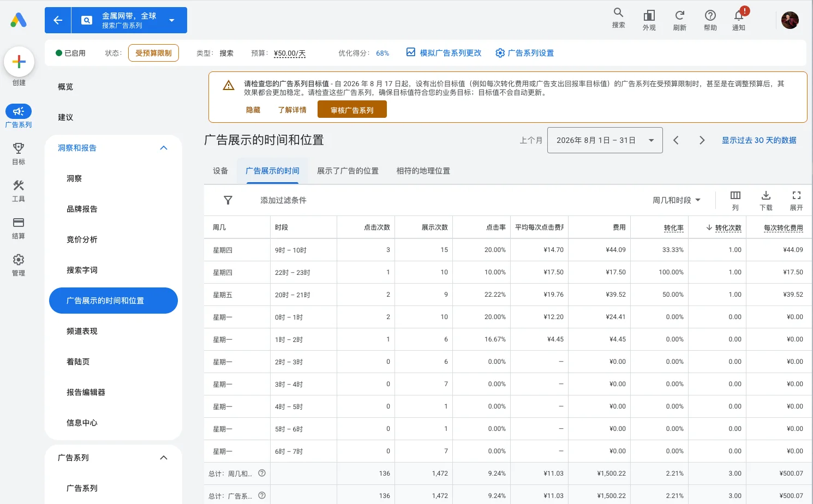Open 着陆页 in the side menu
Image resolution: width=813 pixels, height=504 pixels.
point(78,362)
